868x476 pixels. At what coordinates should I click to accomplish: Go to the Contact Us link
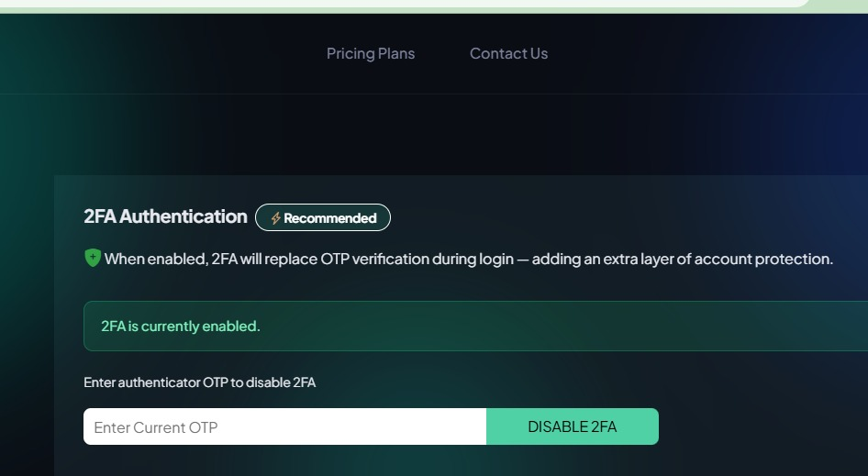[508, 54]
